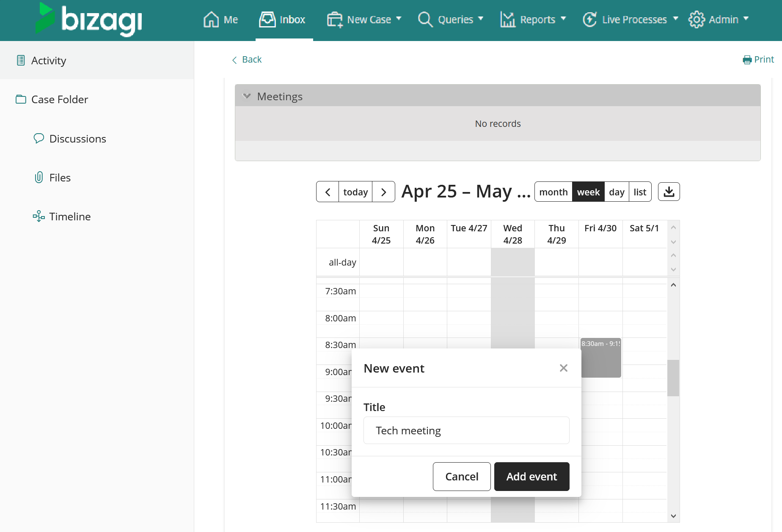782x532 pixels.
Task: Open the Files attachments section
Action: 60,178
